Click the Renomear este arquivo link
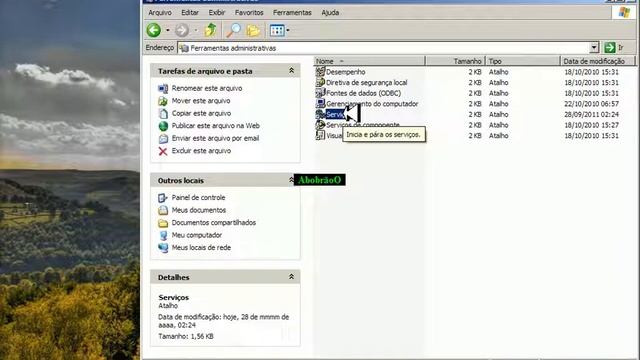Screen dimensions: 640x360 tap(207, 88)
